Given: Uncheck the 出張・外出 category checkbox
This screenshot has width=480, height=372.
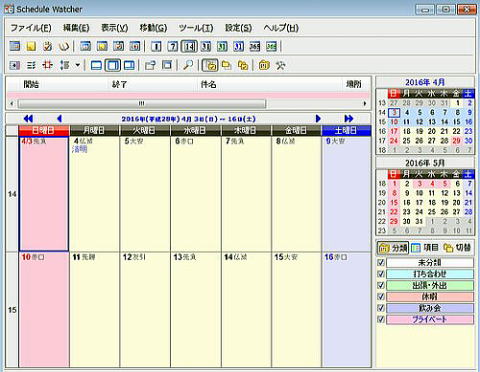Looking at the screenshot, I should click(381, 285).
